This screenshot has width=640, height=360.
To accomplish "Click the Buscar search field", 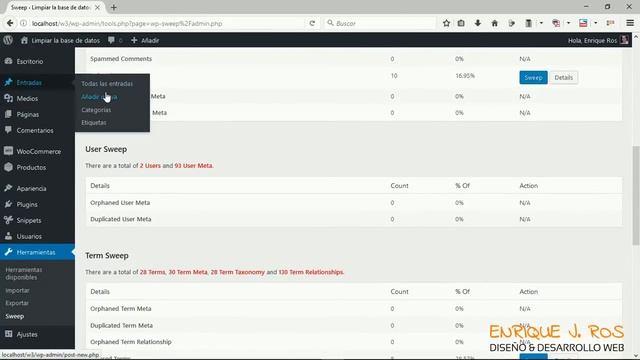I will 380,23.
